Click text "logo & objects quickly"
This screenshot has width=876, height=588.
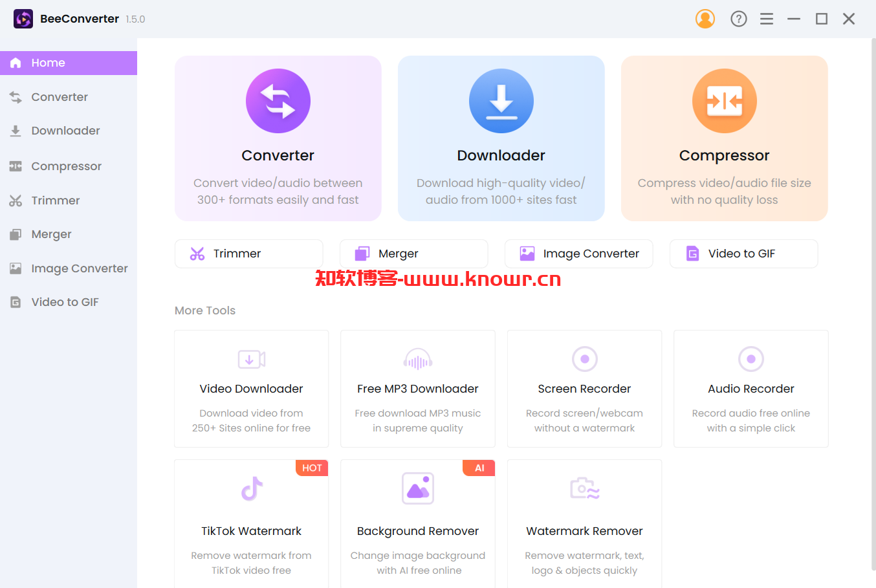click(x=585, y=571)
